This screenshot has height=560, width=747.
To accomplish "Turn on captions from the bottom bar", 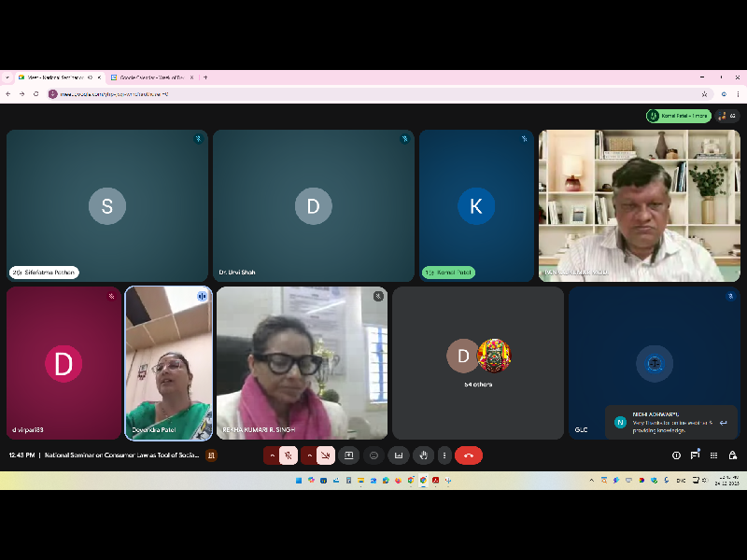I will [x=399, y=455].
